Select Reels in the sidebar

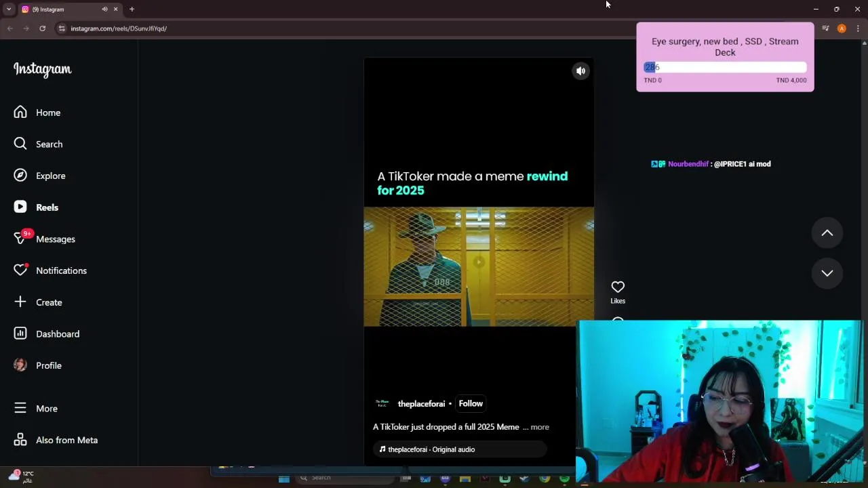point(37,207)
